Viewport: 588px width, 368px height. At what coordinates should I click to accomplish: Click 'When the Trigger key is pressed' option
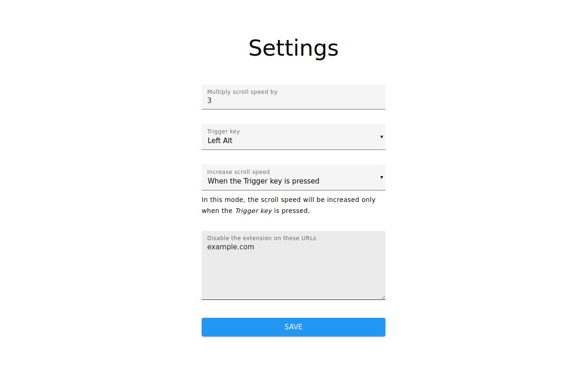coord(263,181)
